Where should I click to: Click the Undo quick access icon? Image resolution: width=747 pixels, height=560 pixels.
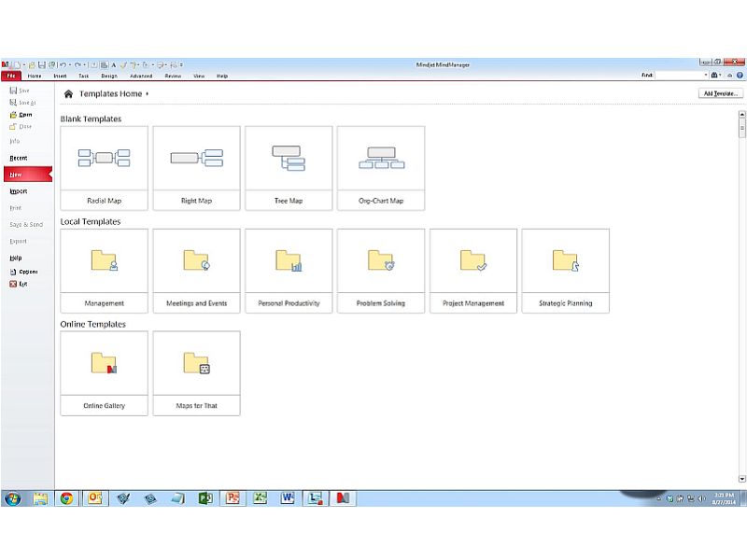[63, 64]
